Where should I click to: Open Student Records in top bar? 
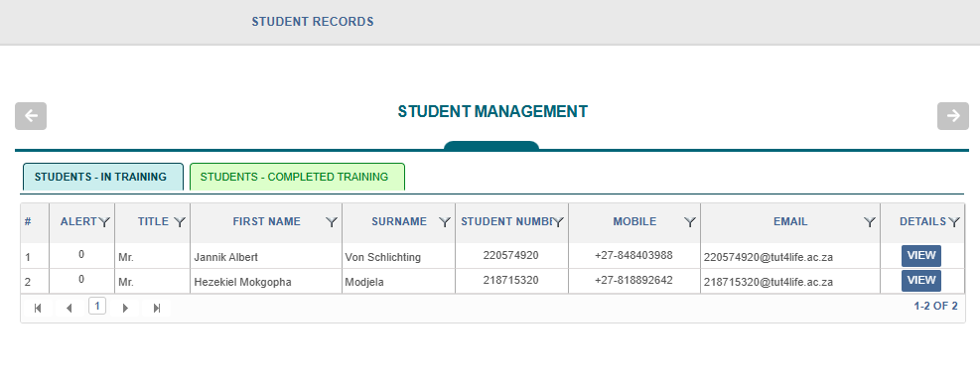click(313, 22)
